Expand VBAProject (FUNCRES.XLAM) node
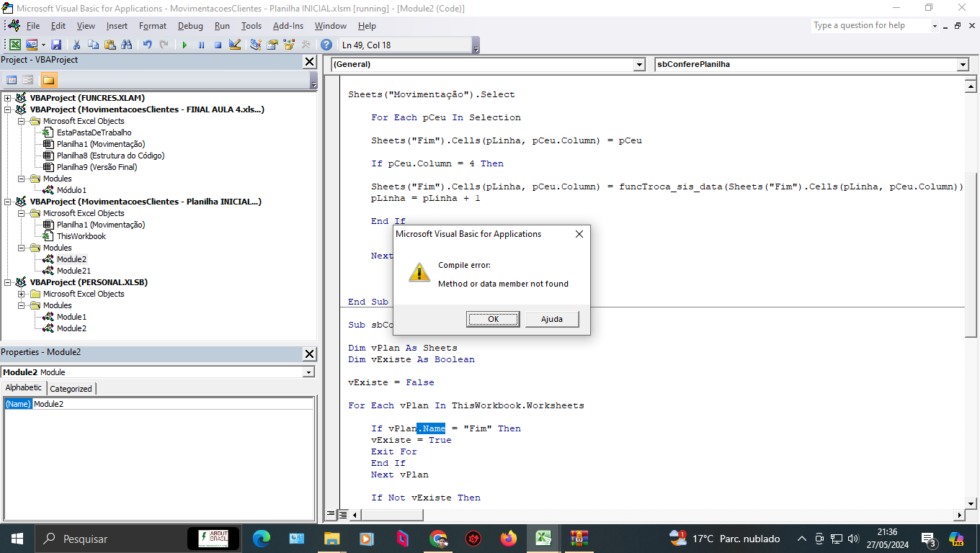 coord(8,98)
